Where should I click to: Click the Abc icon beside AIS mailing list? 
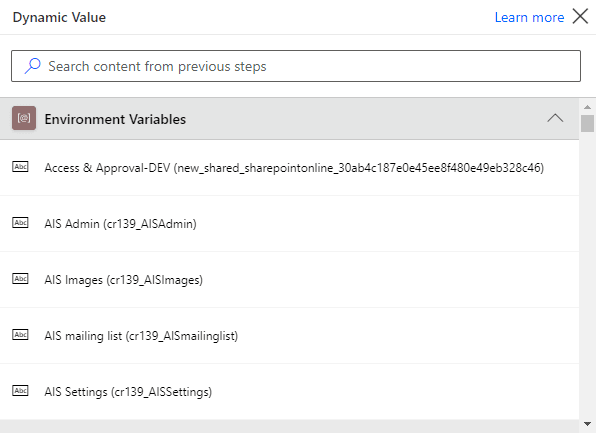point(20,335)
